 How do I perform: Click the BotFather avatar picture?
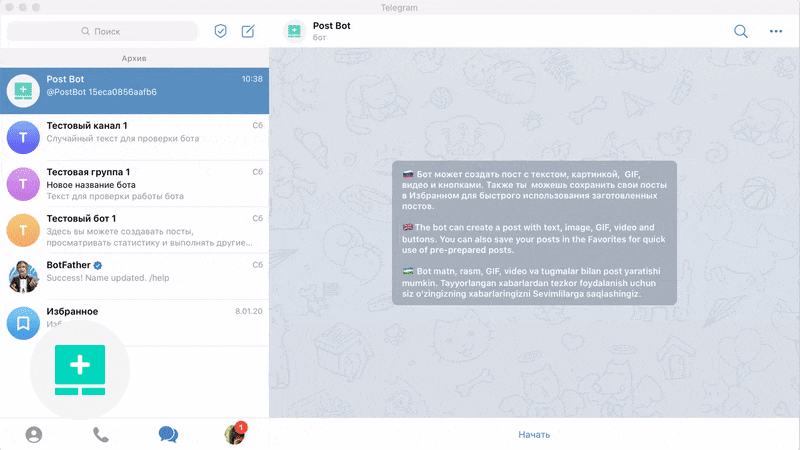point(23,277)
